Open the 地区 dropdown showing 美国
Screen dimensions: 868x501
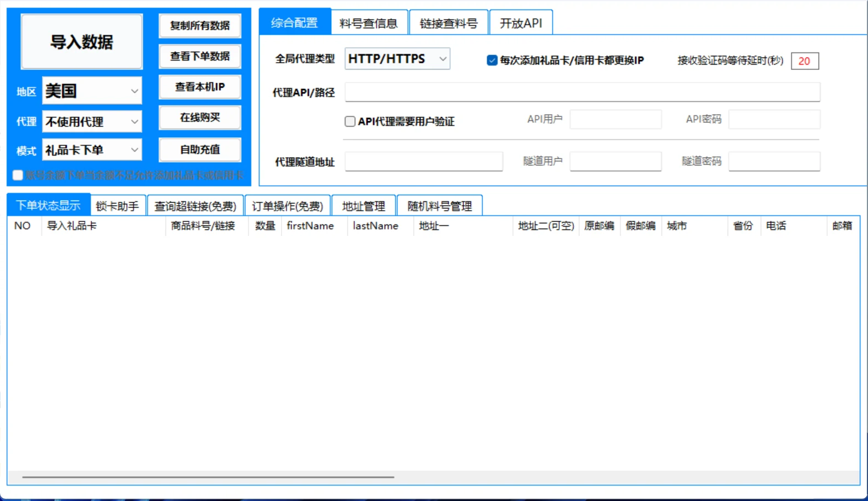point(92,91)
